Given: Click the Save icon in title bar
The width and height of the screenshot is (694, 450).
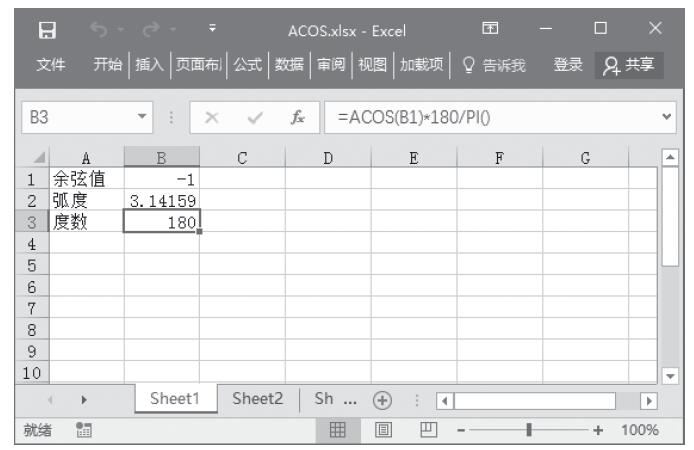Looking at the screenshot, I should pyautogui.click(x=46, y=28).
